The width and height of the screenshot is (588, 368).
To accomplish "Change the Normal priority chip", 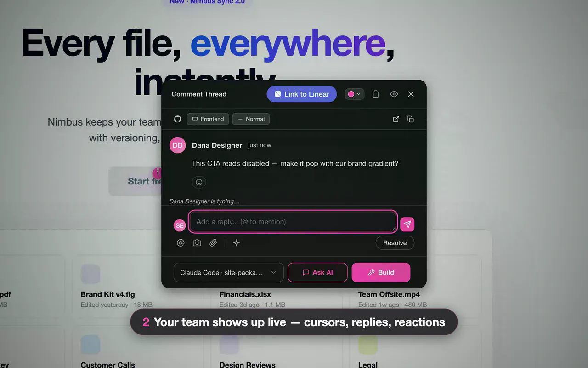I will pyautogui.click(x=251, y=119).
